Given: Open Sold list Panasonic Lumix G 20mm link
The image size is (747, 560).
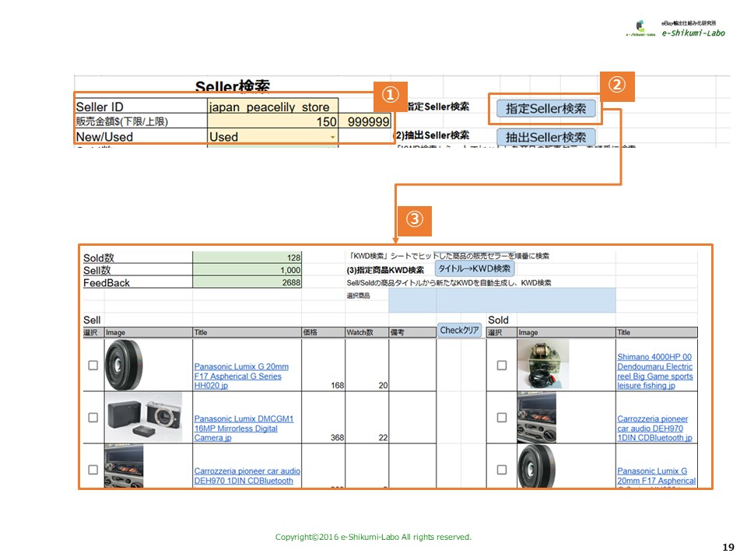Looking at the screenshot, I should coord(656,476).
